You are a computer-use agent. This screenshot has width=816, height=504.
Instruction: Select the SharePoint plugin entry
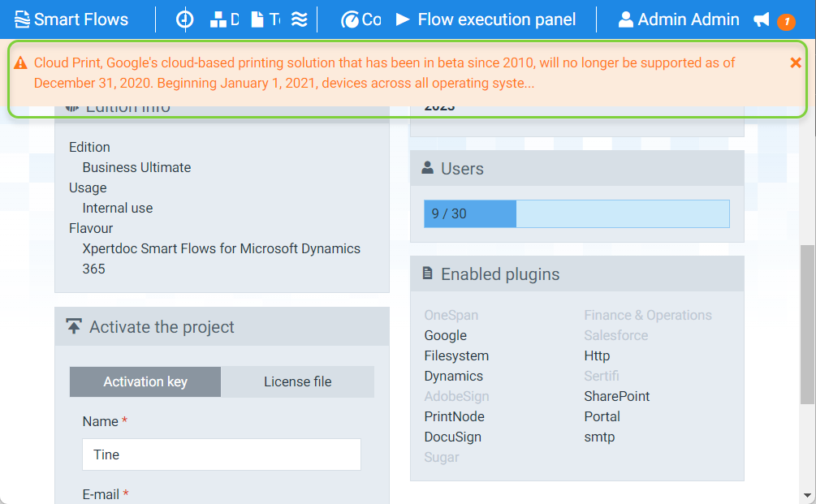pos(617,396)
